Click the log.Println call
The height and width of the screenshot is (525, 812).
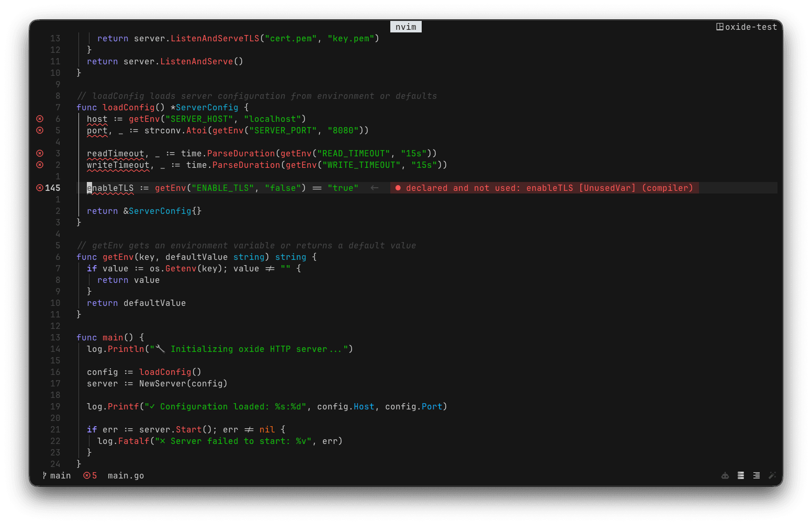coord(116,349)
